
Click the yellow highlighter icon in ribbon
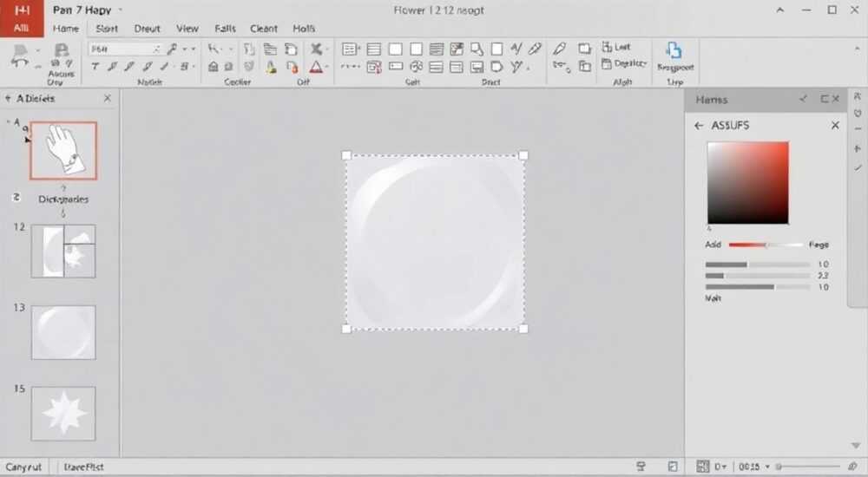tap(271, 67)
